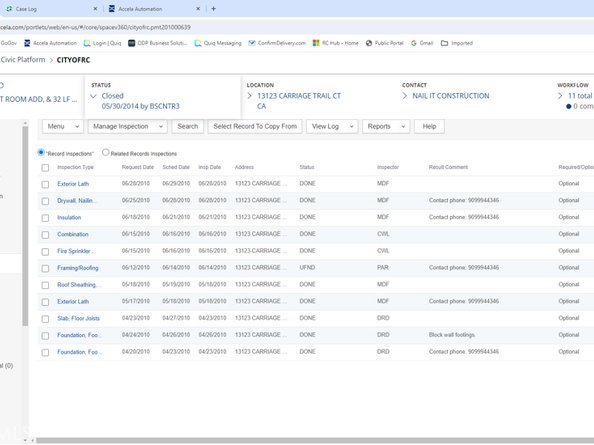Click Select Record To Copy From
The height and width of the screenshot is (445, 594).
coord(255,126)
